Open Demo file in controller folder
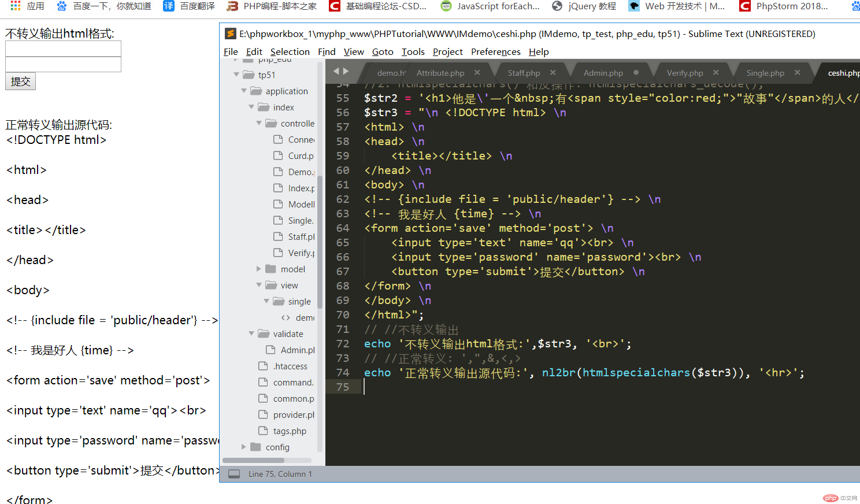Screen dimensions: 860x504 301,172
